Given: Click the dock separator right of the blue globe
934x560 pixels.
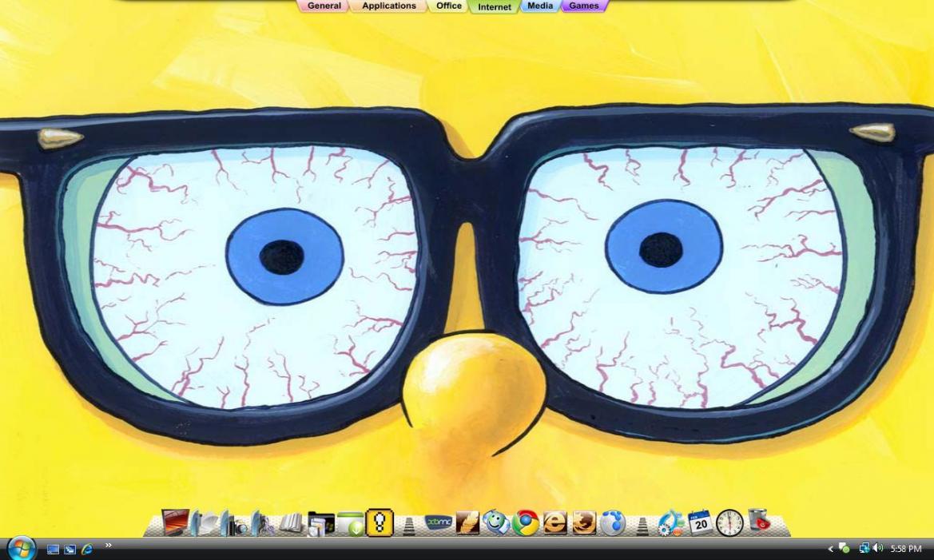Looking at the screenshot, I should click(x=642, y=526).
